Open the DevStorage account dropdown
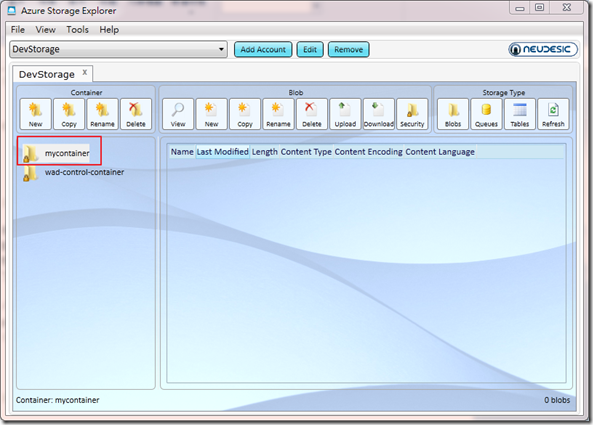 coord(118,50)
